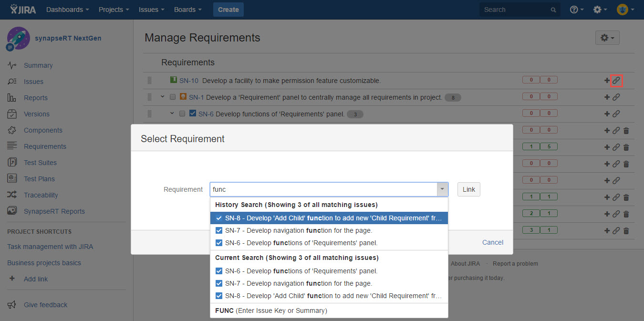Select SN-6 under History Search

tap(329, 243)
